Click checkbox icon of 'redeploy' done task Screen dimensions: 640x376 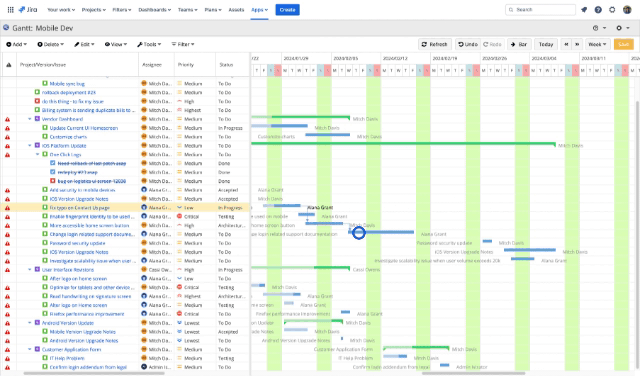click(53, 172)
